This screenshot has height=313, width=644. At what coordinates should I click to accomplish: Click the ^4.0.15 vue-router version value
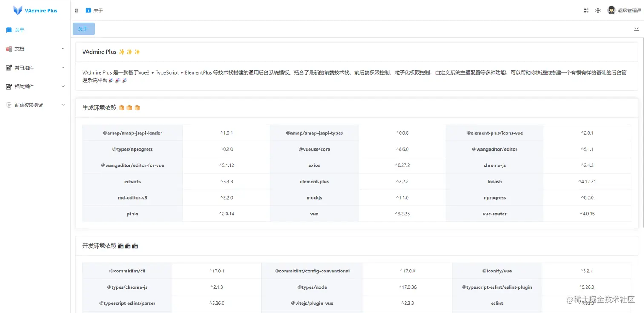(x=587, y=214)
